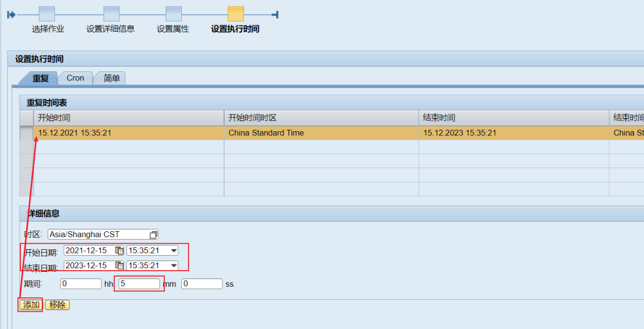Focus the period seconds (ss) field
The width and height of the screenshot is (644, 329).
pyautogui.click(x=202, y=284)
